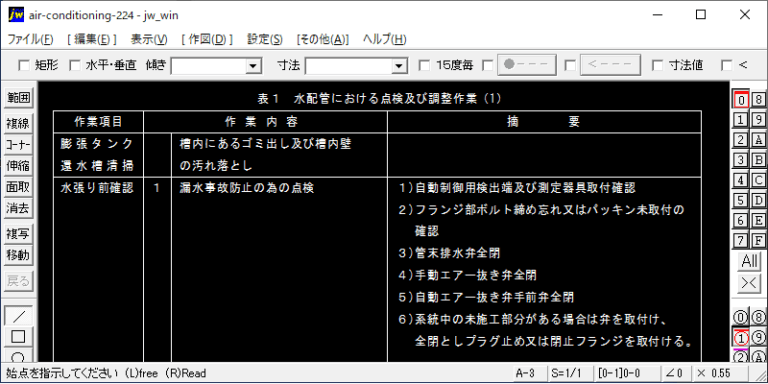Viewport: 768px width, 384px height.
Task: Click the layer swap >< button
Action: [x=749, y=284]
